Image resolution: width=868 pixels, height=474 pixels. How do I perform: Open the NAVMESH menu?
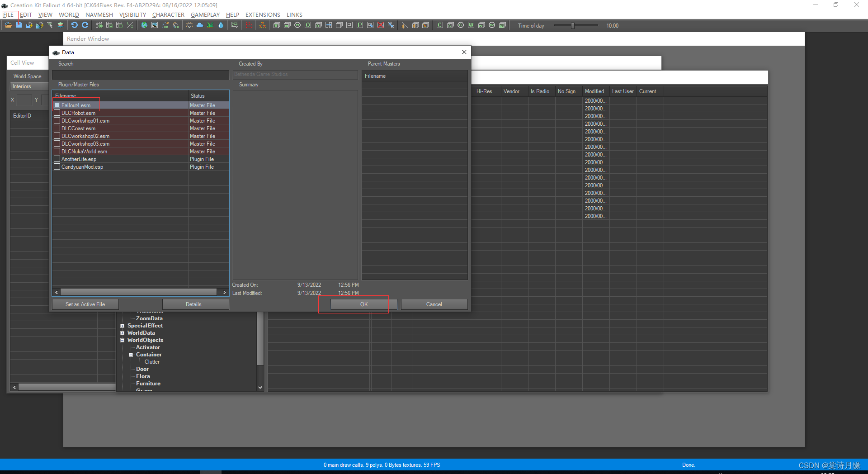[x=99, y=14]
